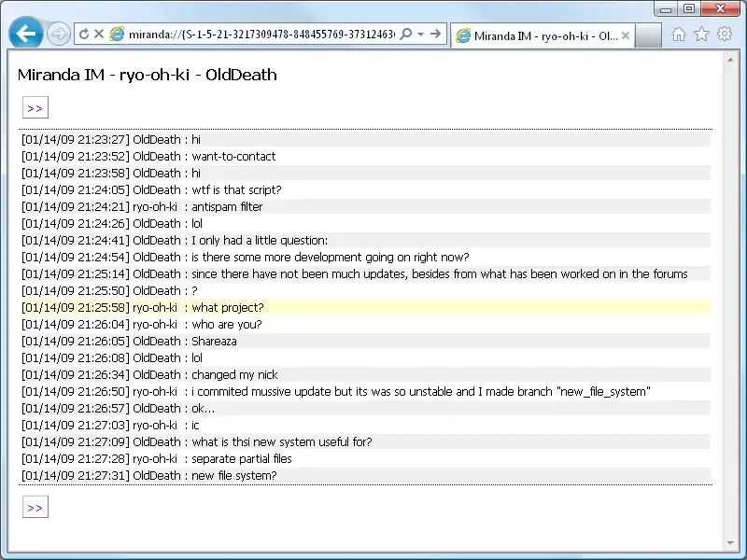Screen dimensions: 747x560
Task: Open the Home page icon
Action: [x=679, y=35]
